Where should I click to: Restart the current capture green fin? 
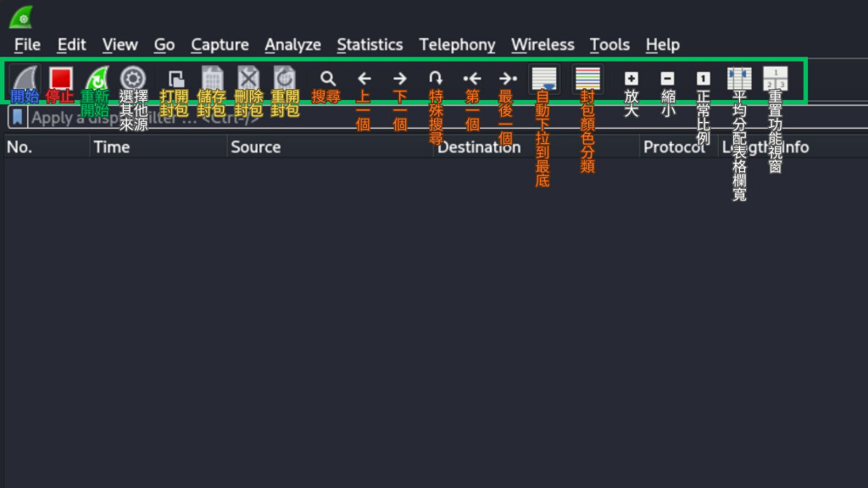[97, 79]
